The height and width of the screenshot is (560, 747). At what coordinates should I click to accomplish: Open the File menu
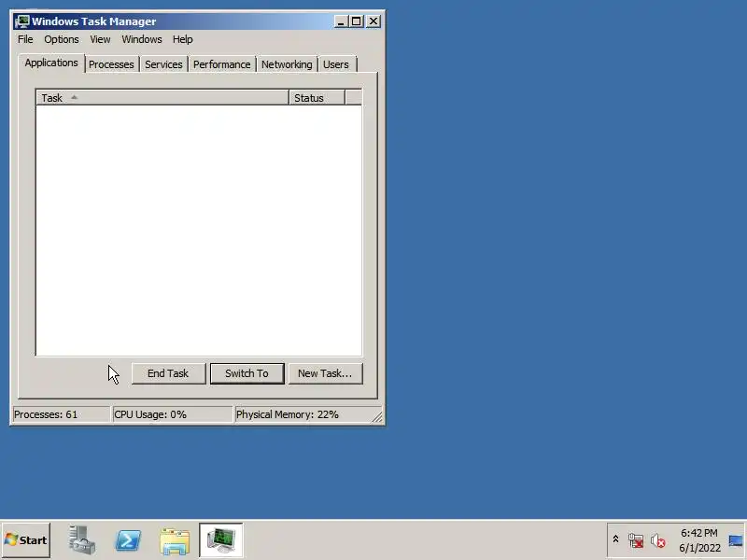click(25, 39)
